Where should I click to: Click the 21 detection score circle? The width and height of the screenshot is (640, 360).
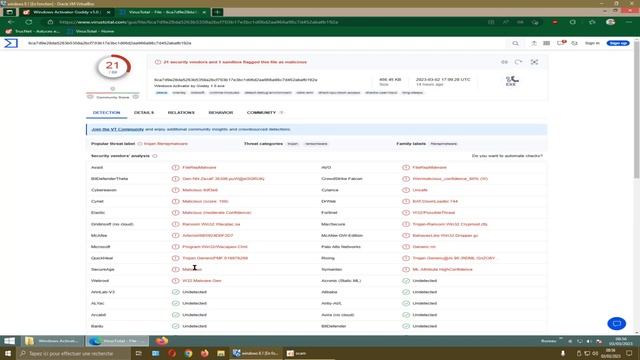point(113,67)
